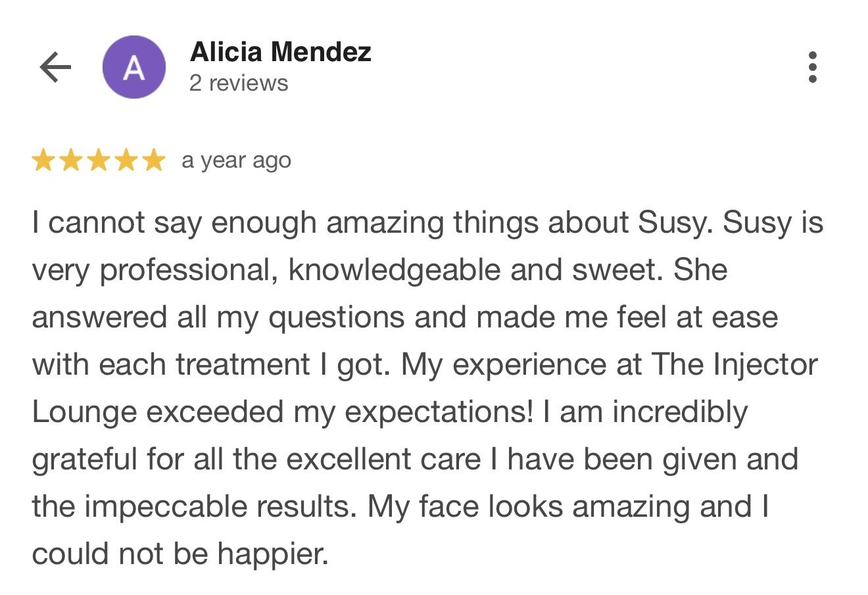The width and height of the screenshot is (868, 595).
Task: View the reviewer's "2 reviews" count
Action: 239,83
